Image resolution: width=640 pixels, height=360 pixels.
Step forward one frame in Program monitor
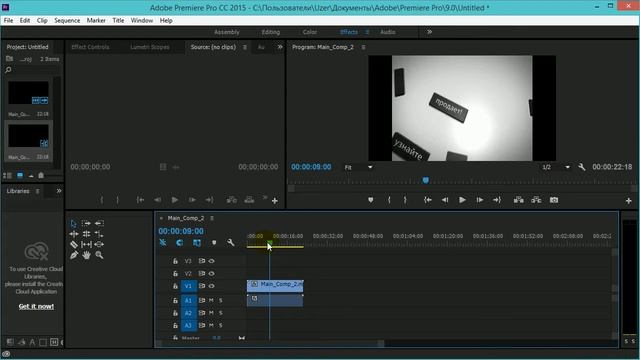[480, 200]
